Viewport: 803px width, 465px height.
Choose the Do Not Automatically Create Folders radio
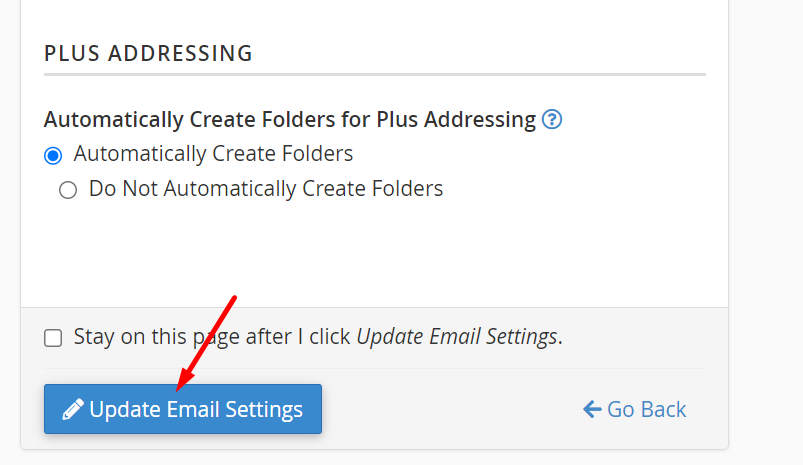tap(68, 190)
